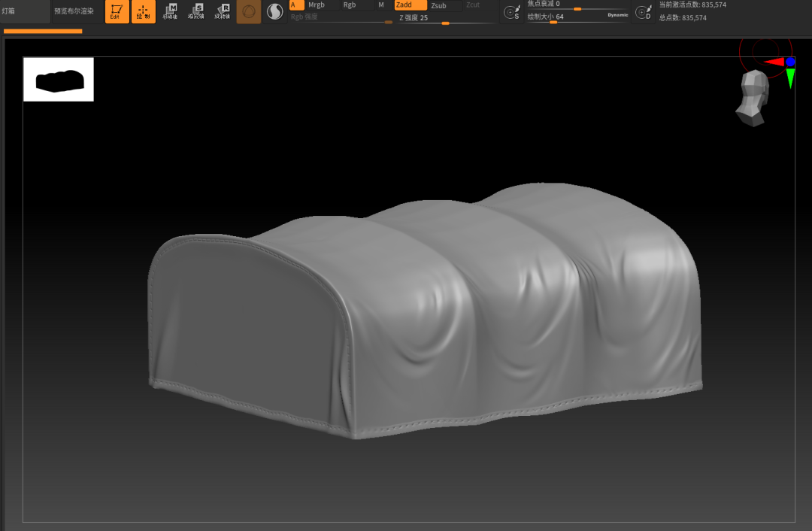Select the Move (M) transform tool

170,11
